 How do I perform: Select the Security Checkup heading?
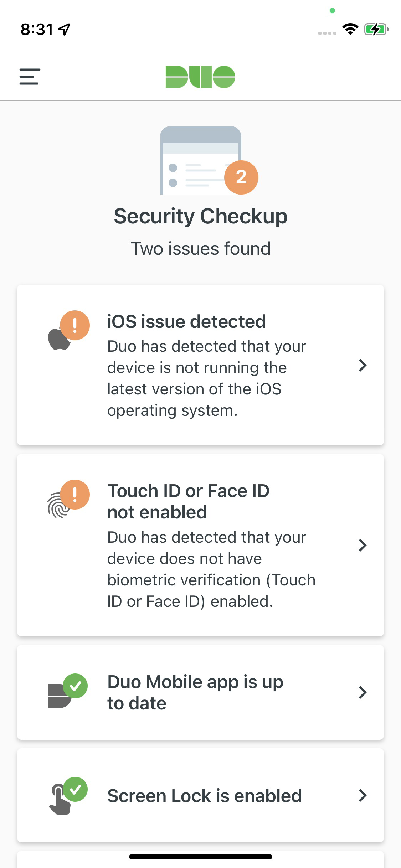(200, 216)
